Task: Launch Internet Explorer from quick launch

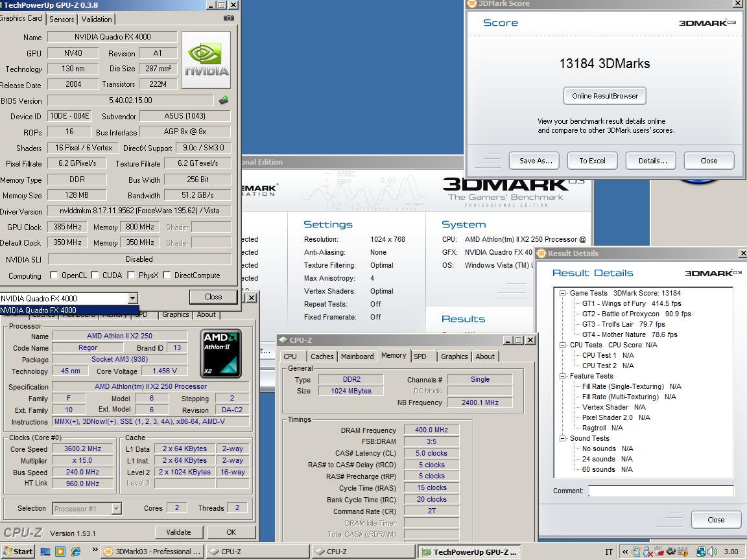Action: point(76,552)
